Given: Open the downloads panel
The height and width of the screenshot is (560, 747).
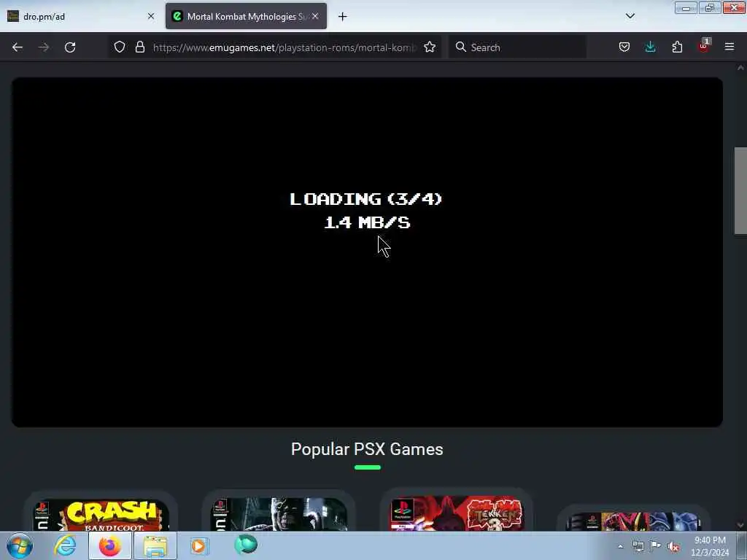Looking at the screenshot, I should (x=650, y=47).
